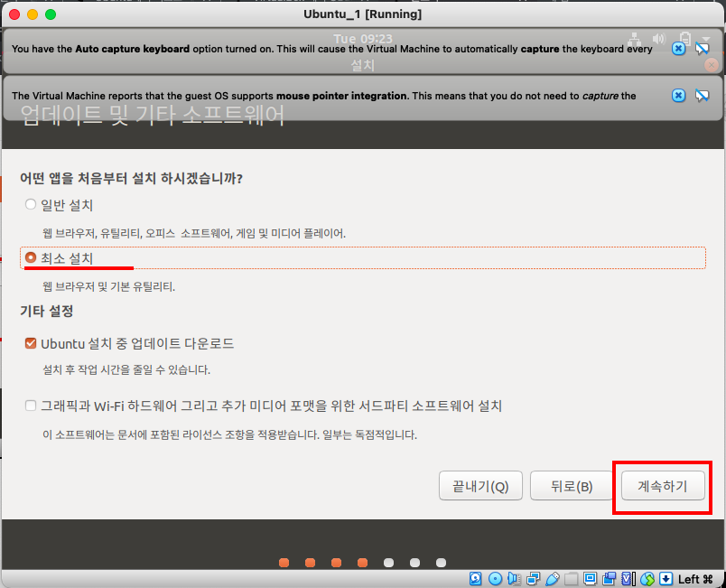Close the Ubuntu_1 VirtualBox window
This screenshot has width=726, height=588.
point(14,14)
